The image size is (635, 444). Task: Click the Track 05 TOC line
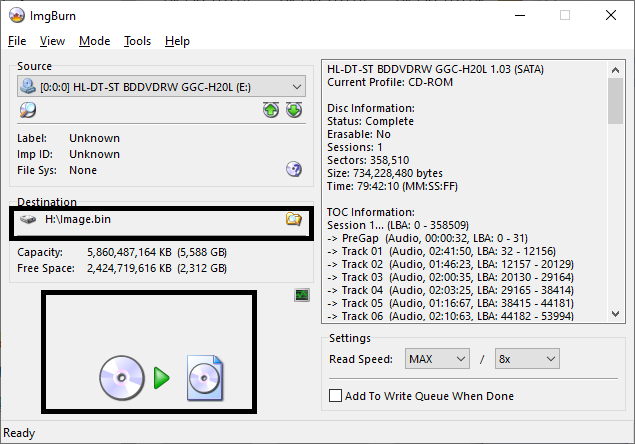(x=450, y=303)
